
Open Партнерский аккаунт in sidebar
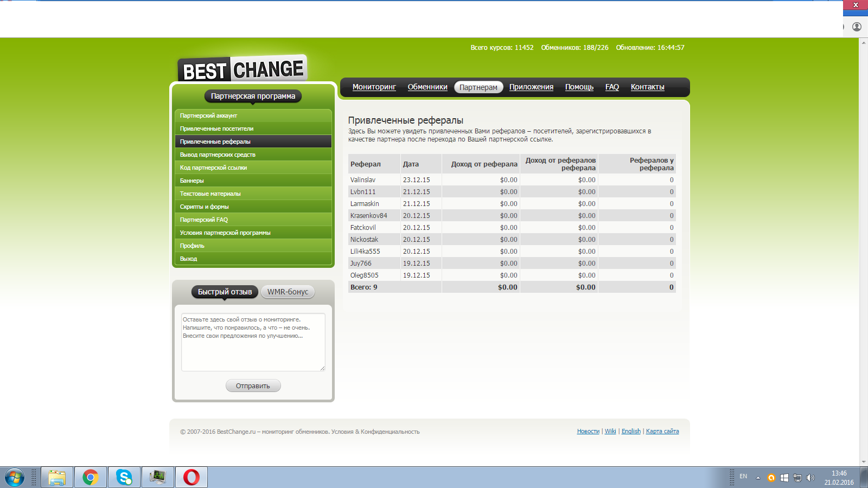[x=253, y=115]
